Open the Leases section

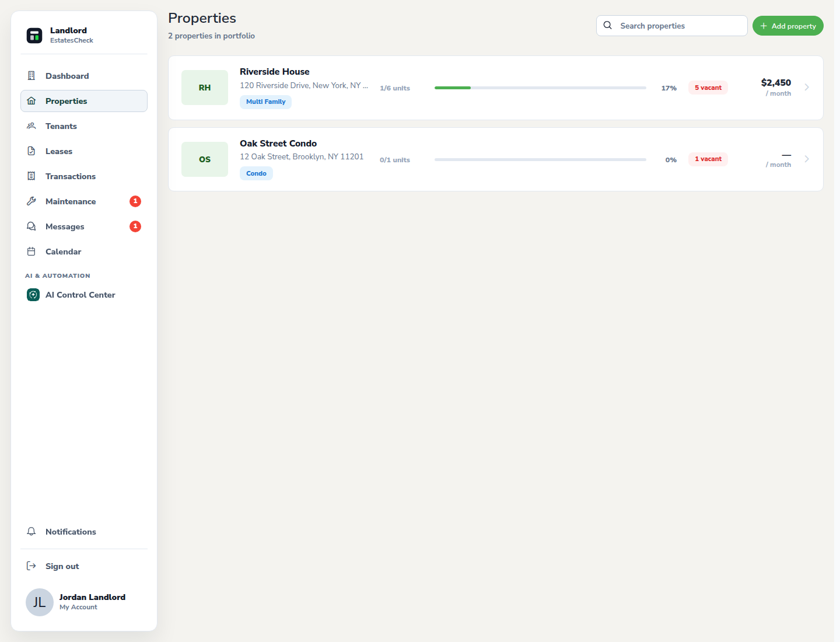pyautogui.click(x=84, y=151)
